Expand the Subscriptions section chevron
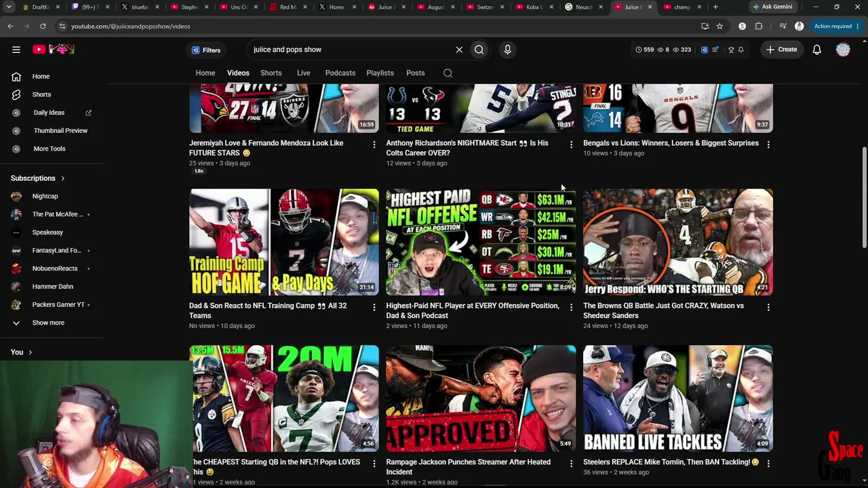 tap(62, 179)
